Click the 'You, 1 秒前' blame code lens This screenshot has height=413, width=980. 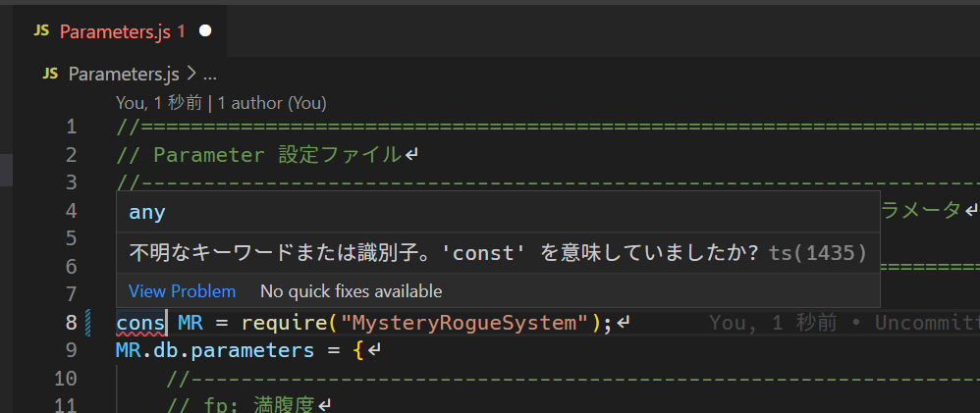pos(159,103)
